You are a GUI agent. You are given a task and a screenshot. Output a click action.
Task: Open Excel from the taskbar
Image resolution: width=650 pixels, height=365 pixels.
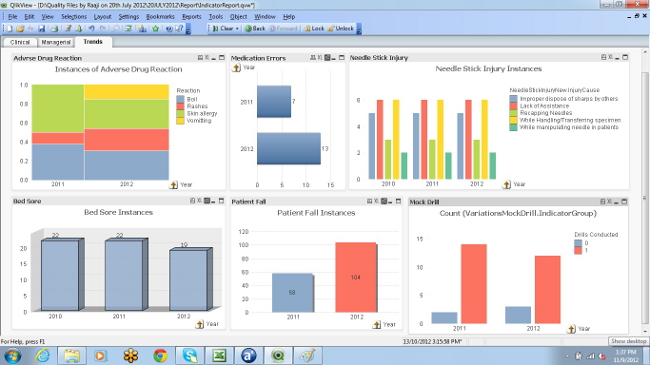pos(219,356)
